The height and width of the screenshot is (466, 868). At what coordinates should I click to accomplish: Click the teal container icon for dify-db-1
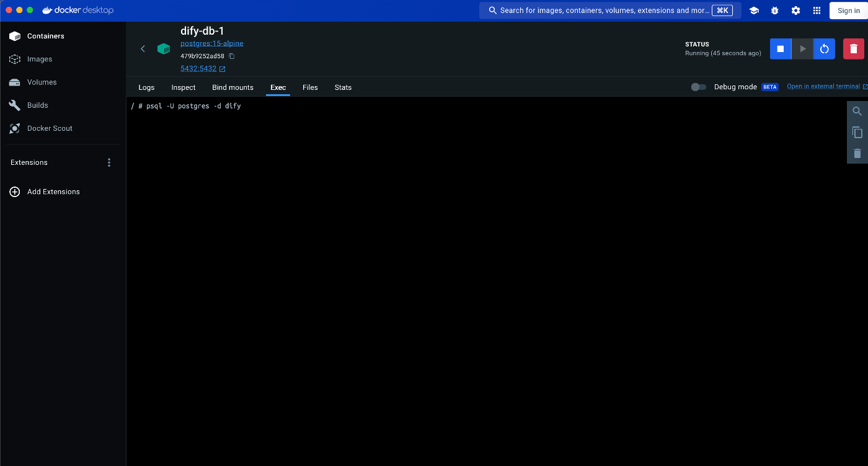164,48
